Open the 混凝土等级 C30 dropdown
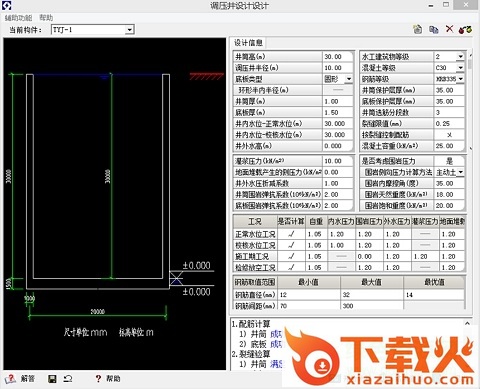 (x=460, y=68)
